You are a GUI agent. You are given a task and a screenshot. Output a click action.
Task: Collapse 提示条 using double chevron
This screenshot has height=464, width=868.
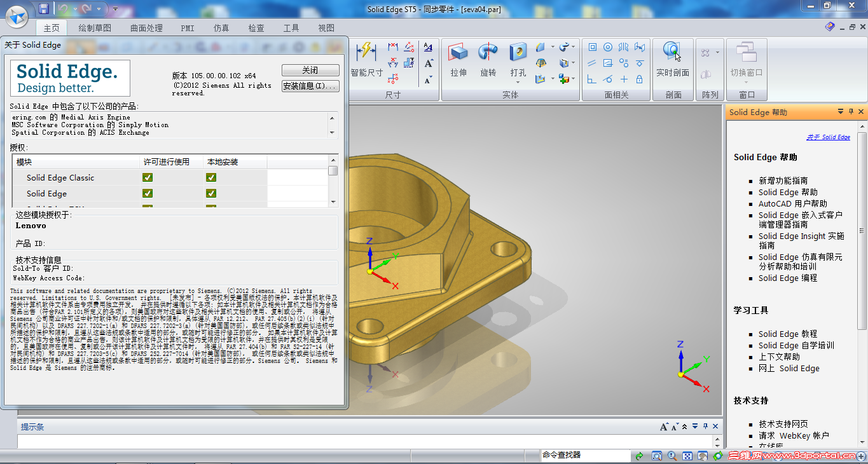[685, 426]
